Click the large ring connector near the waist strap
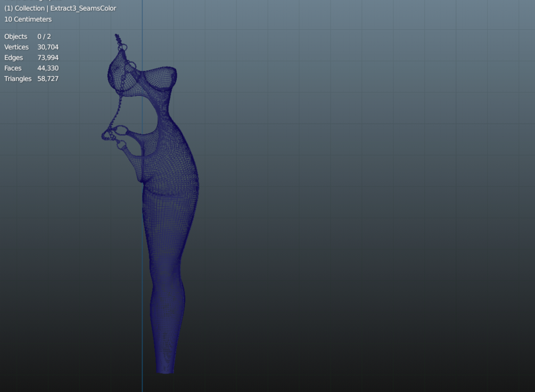535x392 pixels. (x=120, y=130)
